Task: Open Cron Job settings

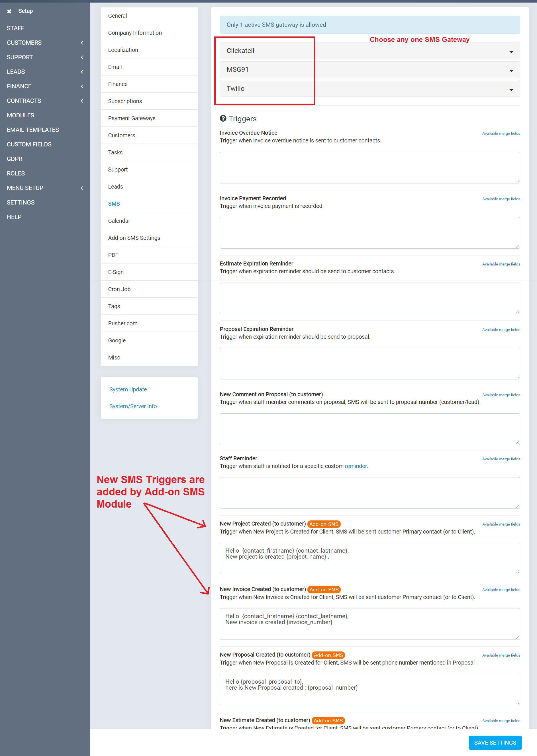Action: click(149, 289)
